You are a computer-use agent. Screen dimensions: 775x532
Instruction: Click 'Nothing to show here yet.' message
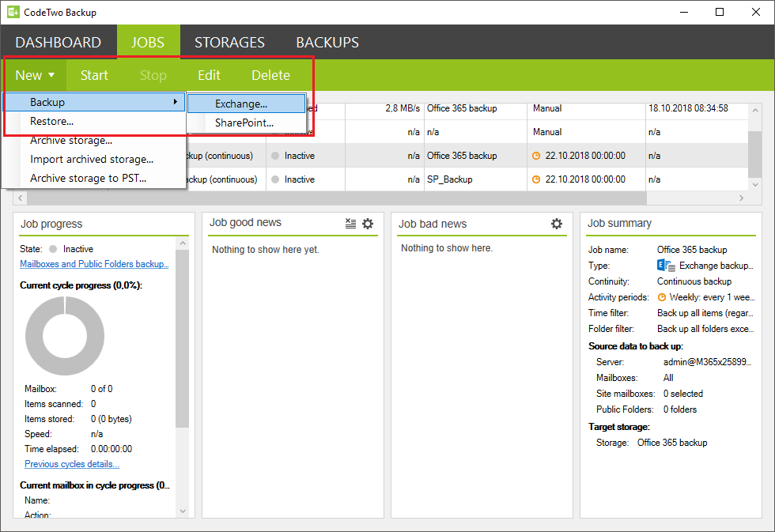pyautogui.click(x=266, y=250)
